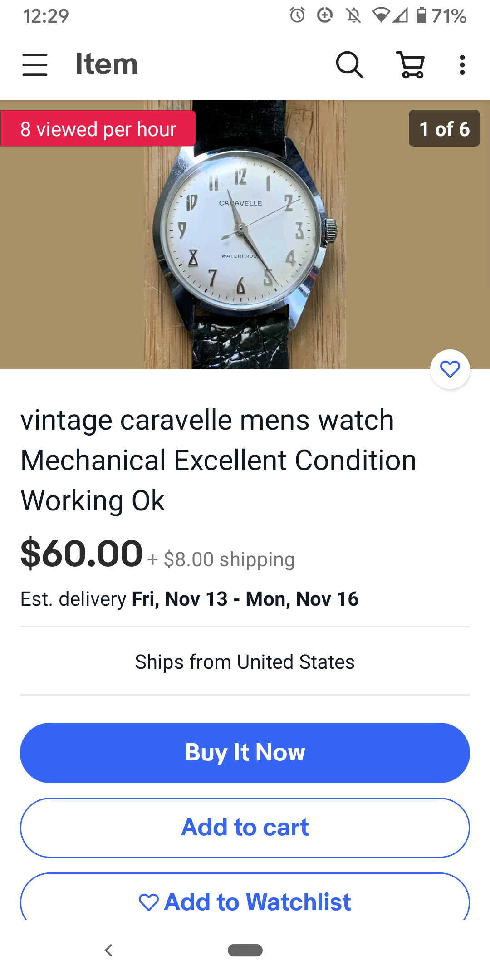This screenshot has height=980, width=490.
Task: Tap the home gesture pill
Action: tap(245, 950)
